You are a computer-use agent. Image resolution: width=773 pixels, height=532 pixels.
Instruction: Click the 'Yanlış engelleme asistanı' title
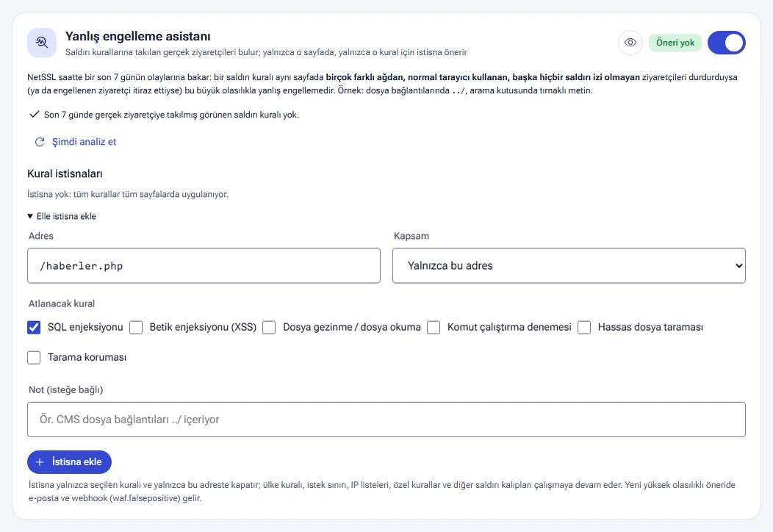pos(137,36)
